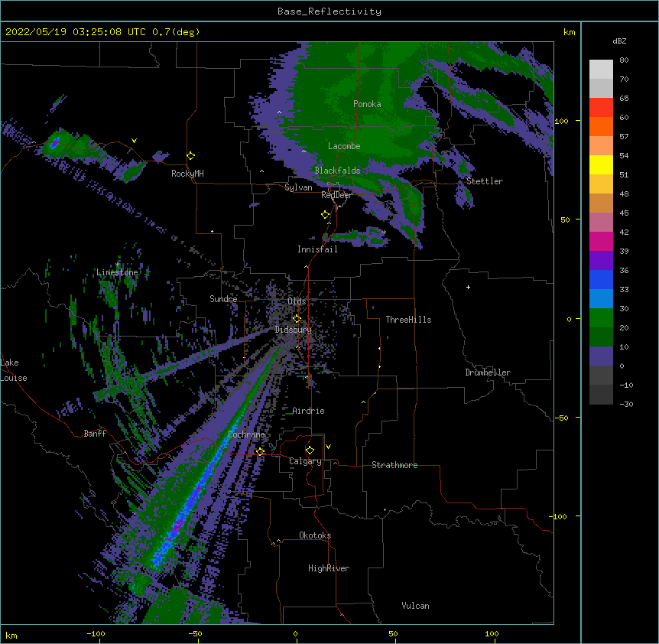The height and width of the screenshot is (644, 659).
Task: Click the white plus marker north of Drumheller
Action: pyautogui.click(x=468, y=287)
